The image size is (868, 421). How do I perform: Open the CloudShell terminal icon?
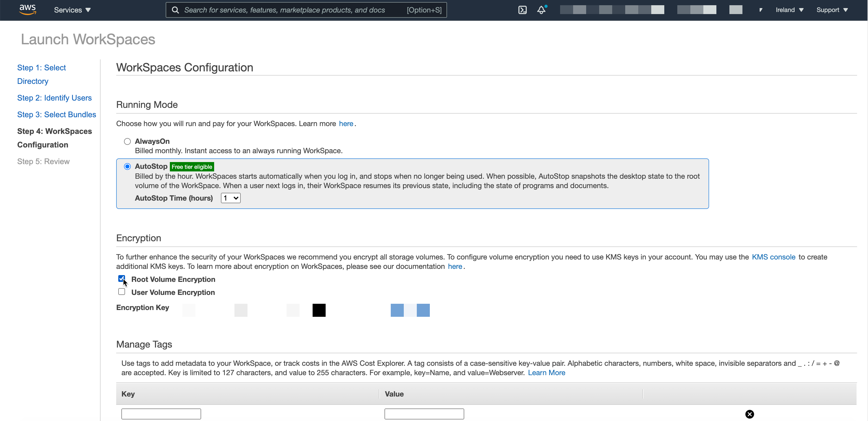point(522,10)
